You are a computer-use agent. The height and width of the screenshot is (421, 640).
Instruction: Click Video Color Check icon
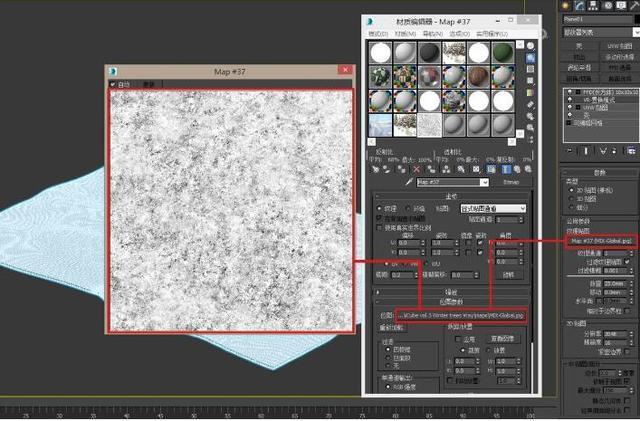click(x=530, y=93)
